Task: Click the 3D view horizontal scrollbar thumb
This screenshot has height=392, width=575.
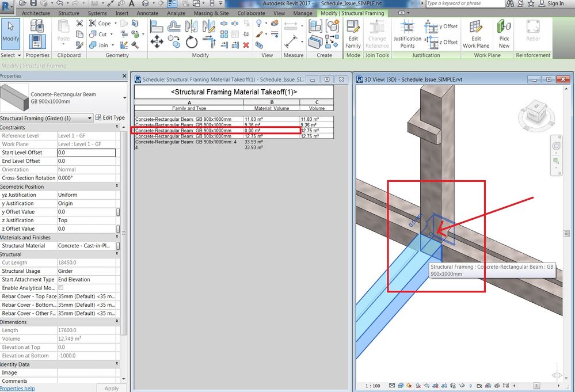Action: point(536,386)
